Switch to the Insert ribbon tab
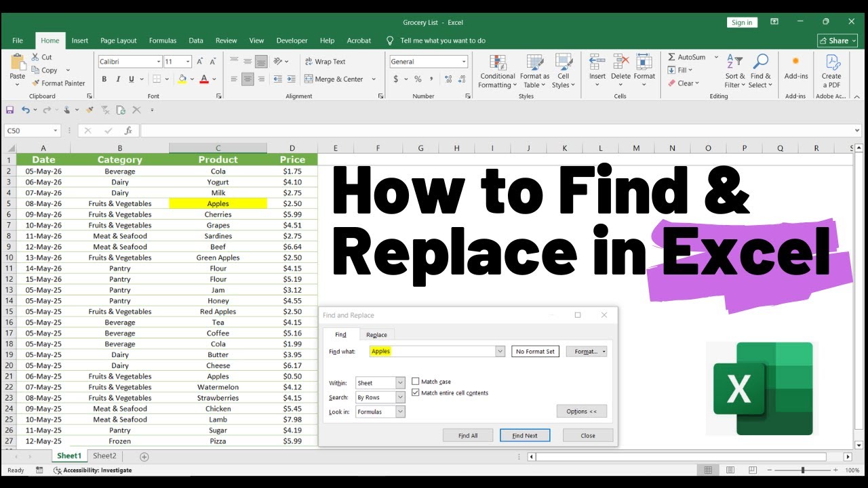Viewport: 868px width, 488px height. coord(80,41)
